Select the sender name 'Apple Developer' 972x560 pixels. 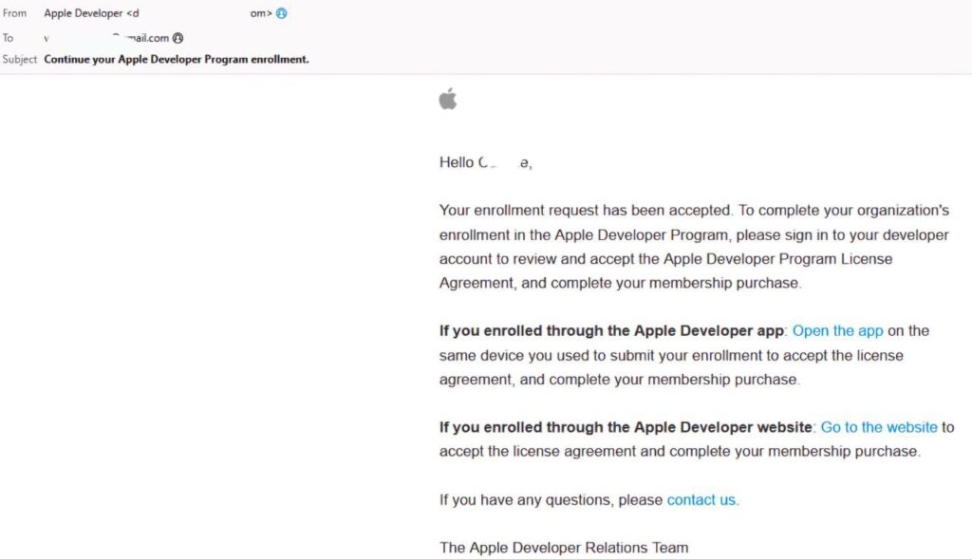pyautogui.click(x=84, y=13)
